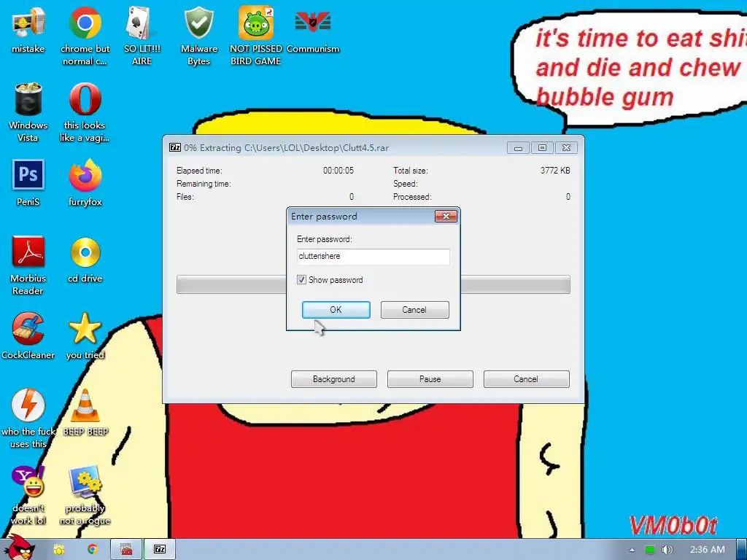Click the 'Total size:' label
The height and width of the screenshot is (560, 747).
pyautogui.click(x=410, y=171)
